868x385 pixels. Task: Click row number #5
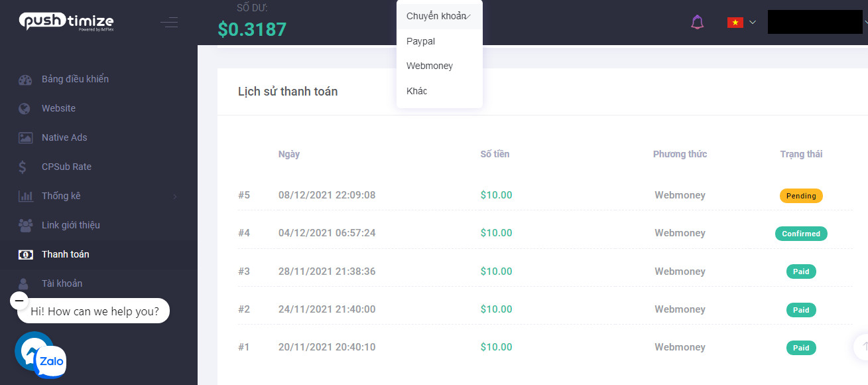(x=244, y=195)
